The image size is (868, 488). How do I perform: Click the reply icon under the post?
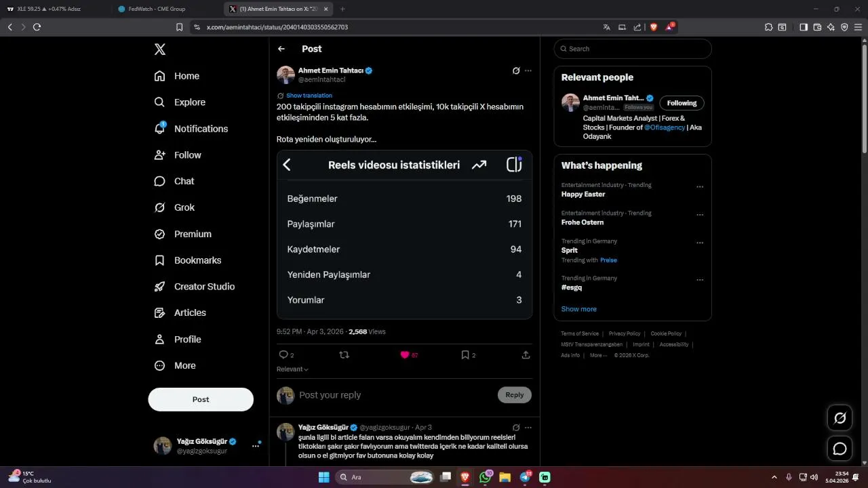[283, 354]
